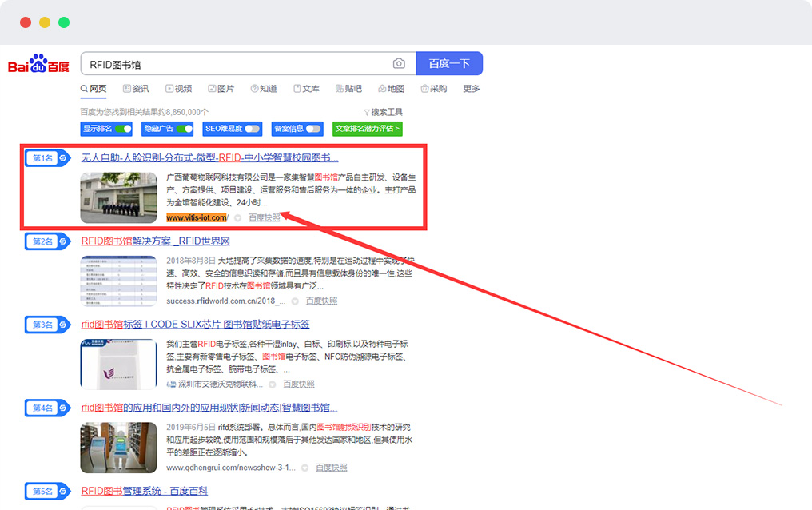Switch to the 视频 tab
This screenshot has width=812, height=510.
click(x=179, y=89)
